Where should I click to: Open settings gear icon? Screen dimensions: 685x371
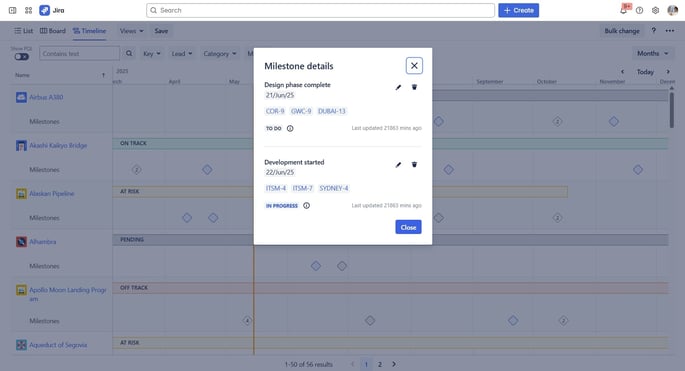click(655, 10)
